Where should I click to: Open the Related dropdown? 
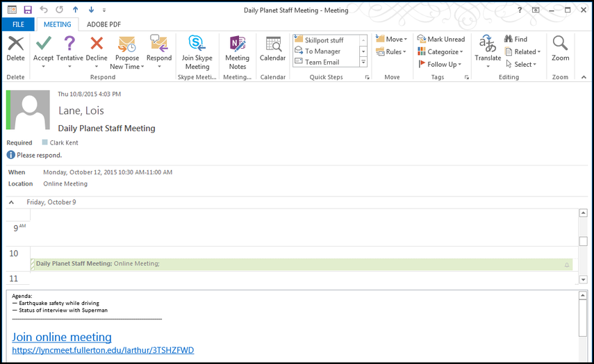522,51
